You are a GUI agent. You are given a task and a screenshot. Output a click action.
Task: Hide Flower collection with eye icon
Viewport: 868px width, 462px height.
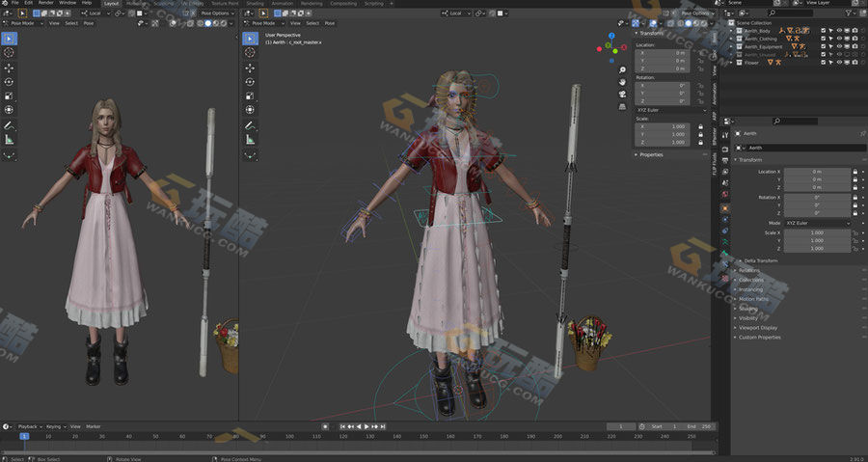pos(839,63)
